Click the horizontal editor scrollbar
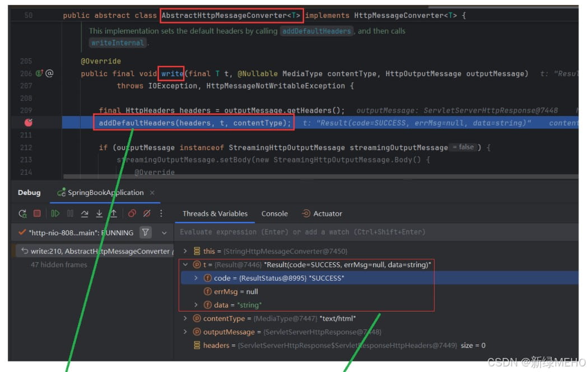 (x=321, y=176)
